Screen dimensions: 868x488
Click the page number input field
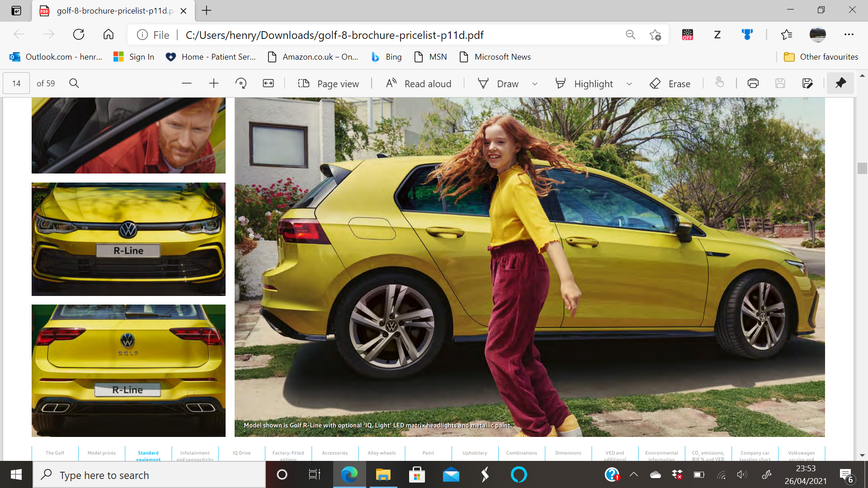(x=16, y=84)
